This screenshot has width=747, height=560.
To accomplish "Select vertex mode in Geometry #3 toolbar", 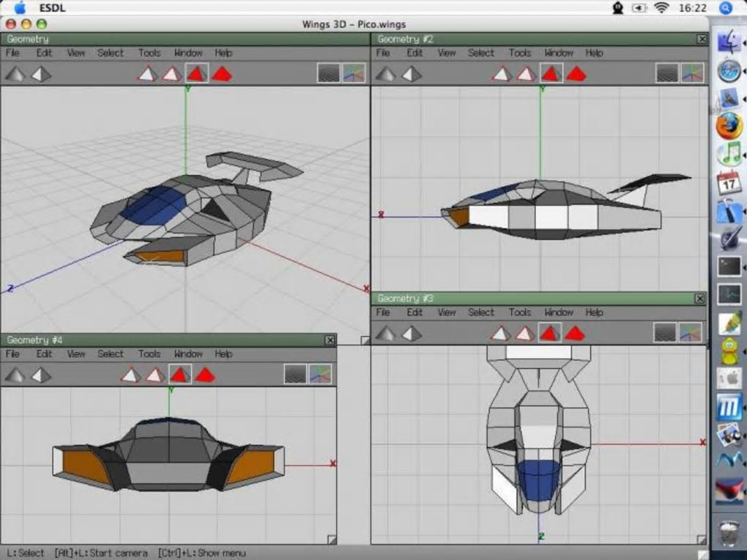I will (500, 333).
